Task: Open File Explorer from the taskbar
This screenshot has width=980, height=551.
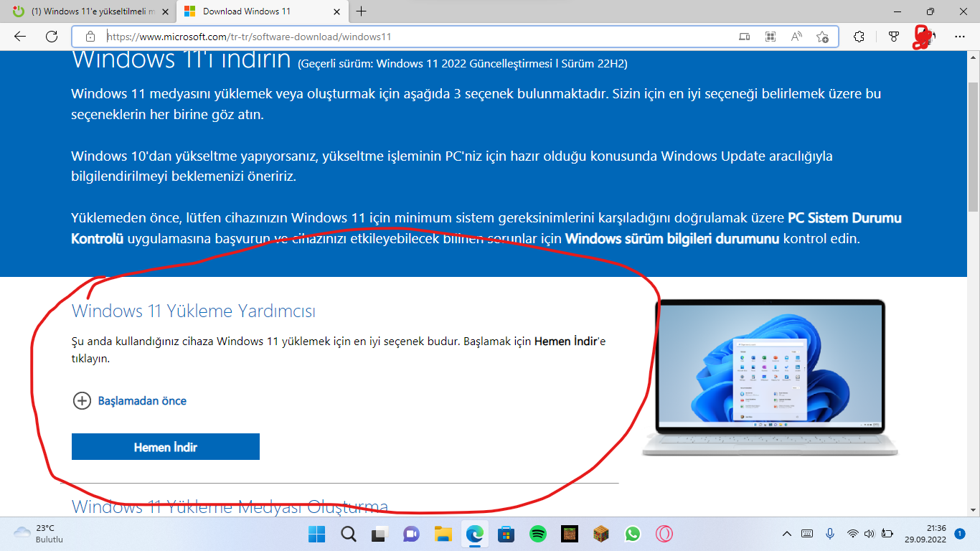Action: [x=443, y=534]
